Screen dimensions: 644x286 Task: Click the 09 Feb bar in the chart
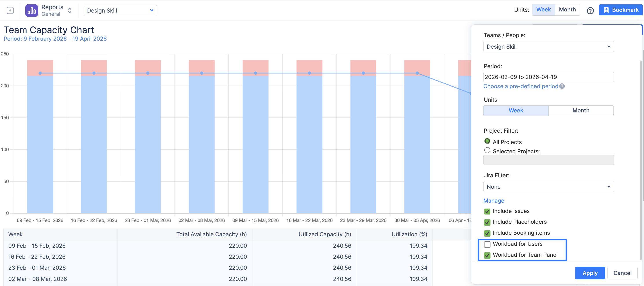tap(40, 145)
